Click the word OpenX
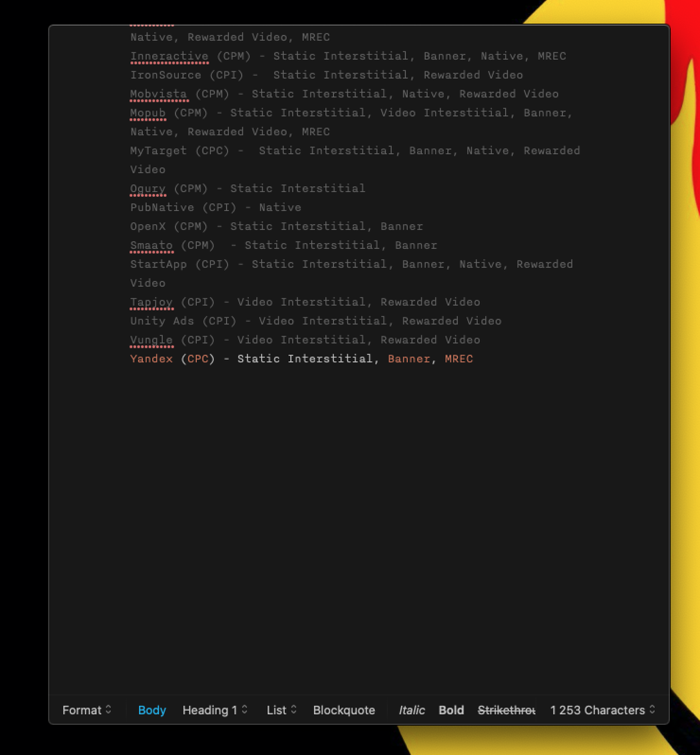Screen dimensions: 700x755 (148, 226)
